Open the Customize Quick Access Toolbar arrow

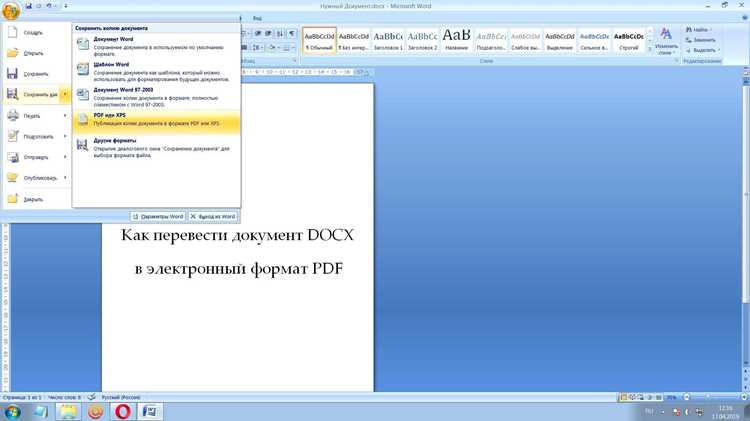tap(66, 6)
